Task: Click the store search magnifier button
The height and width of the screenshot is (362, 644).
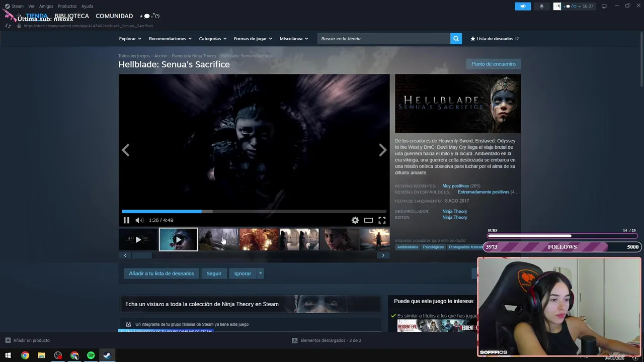Action: [456, 39]
